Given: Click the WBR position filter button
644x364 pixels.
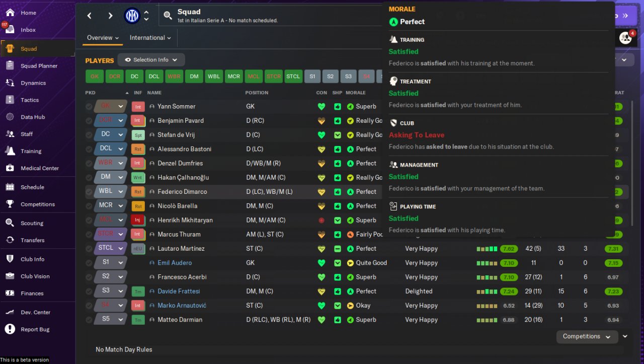Looking at the screenshot, I should 174,77.
